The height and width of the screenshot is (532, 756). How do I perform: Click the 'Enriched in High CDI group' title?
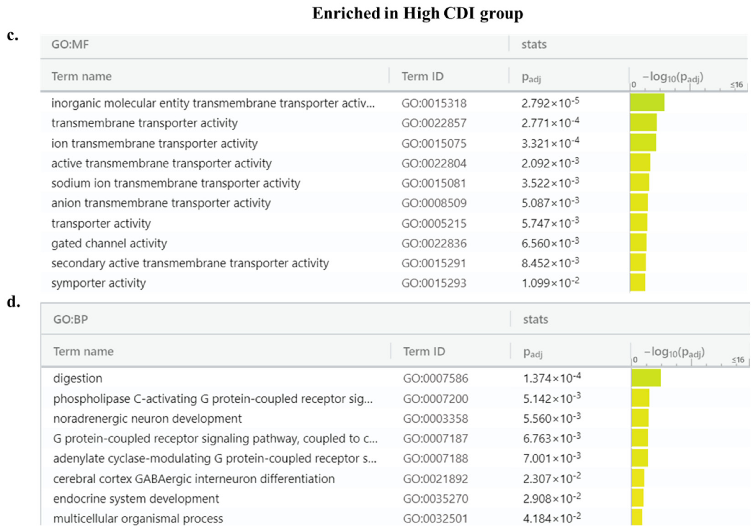(x=417, y=14)
